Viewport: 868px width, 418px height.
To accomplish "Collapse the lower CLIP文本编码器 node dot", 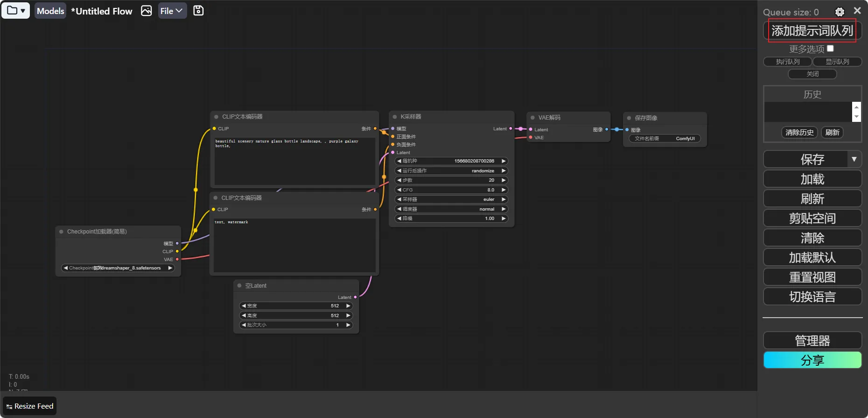I will (x=216, y=198).
